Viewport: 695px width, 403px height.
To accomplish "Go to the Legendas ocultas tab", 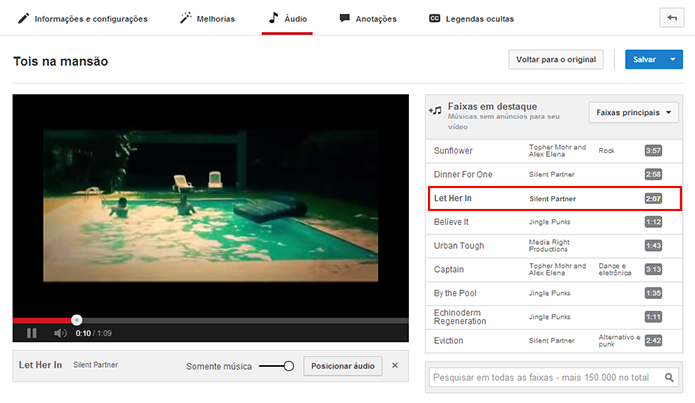I will 471,19.
